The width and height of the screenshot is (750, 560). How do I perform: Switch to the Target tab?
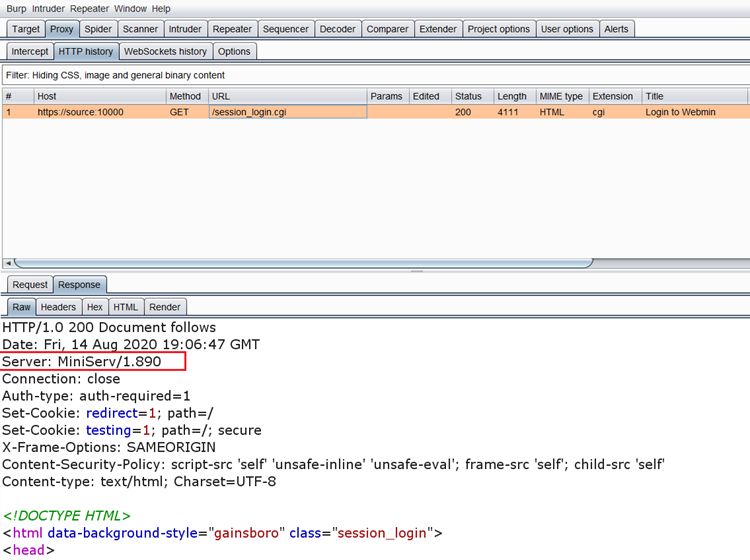(26, 29)
